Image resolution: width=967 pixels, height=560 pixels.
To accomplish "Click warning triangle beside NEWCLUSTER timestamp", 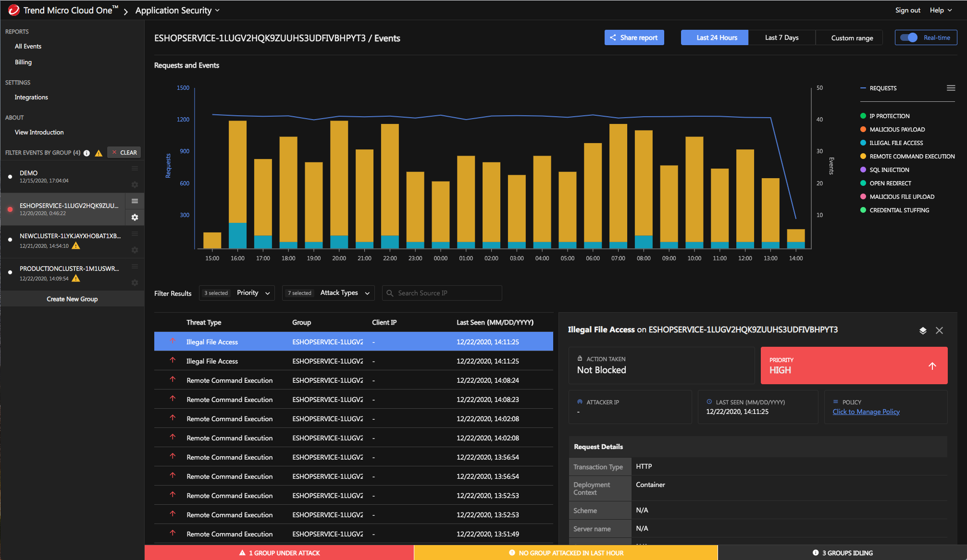I will point(76,246).
